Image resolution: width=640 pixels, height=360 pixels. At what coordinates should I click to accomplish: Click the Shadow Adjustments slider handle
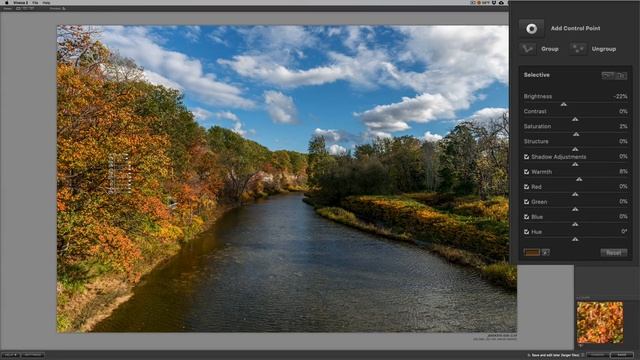[x=575, y=164]
